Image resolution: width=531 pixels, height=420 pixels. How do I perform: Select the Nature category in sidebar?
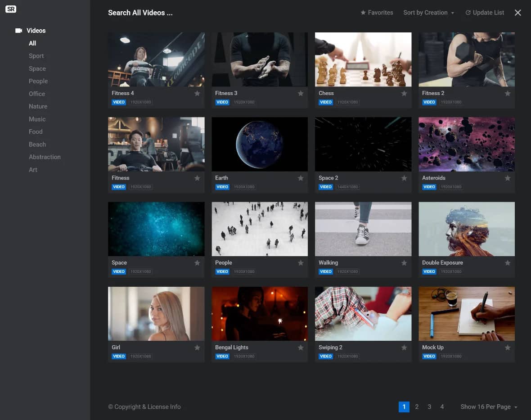click(x=38, y=106)
